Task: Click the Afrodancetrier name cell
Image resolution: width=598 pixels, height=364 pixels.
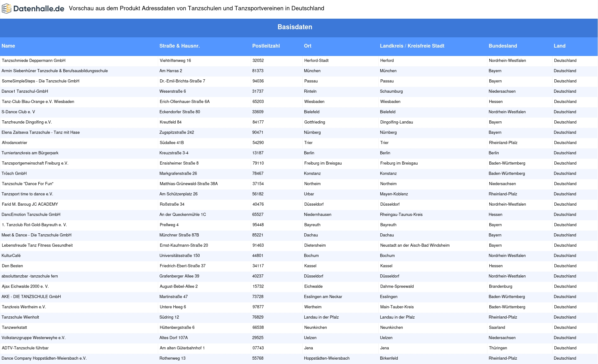Action: [15, 143]
